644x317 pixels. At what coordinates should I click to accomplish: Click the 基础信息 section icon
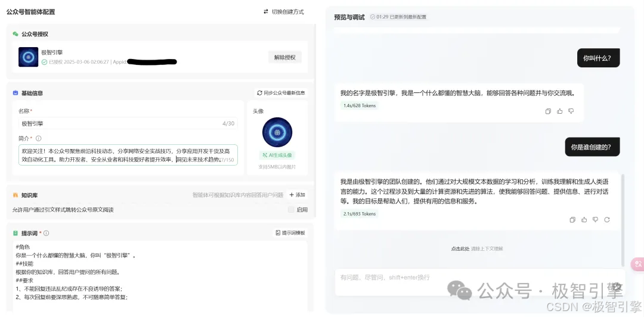16,93
